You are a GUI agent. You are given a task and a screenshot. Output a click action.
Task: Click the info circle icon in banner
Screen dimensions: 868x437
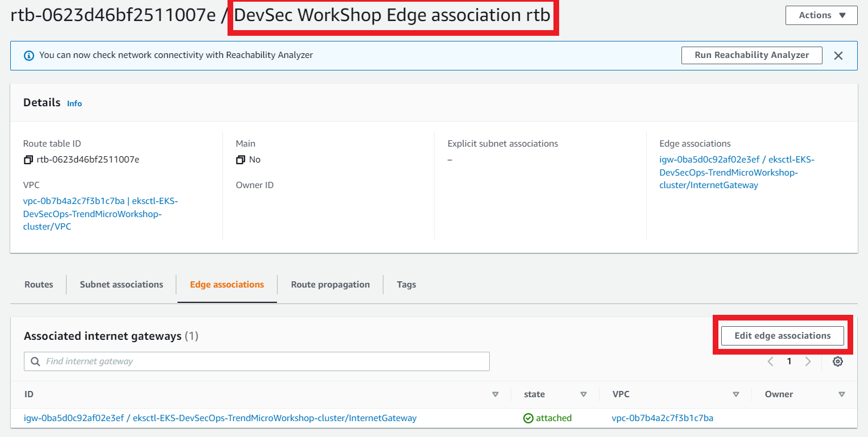pyautogui.click(x=29, y=56)
